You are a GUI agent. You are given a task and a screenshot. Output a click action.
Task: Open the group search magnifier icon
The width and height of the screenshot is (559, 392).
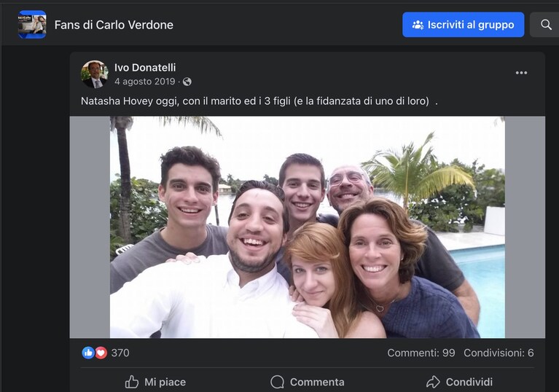[546, 25]
